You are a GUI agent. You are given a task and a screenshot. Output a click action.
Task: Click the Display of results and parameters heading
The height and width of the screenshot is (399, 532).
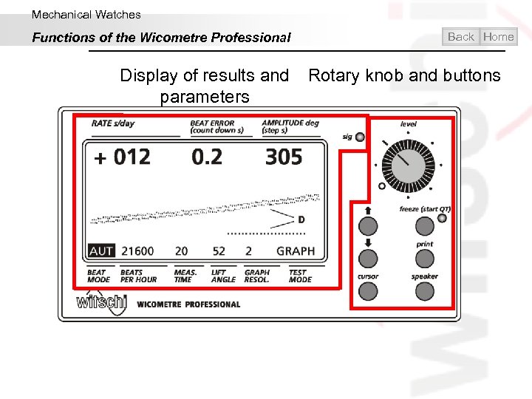205,86
